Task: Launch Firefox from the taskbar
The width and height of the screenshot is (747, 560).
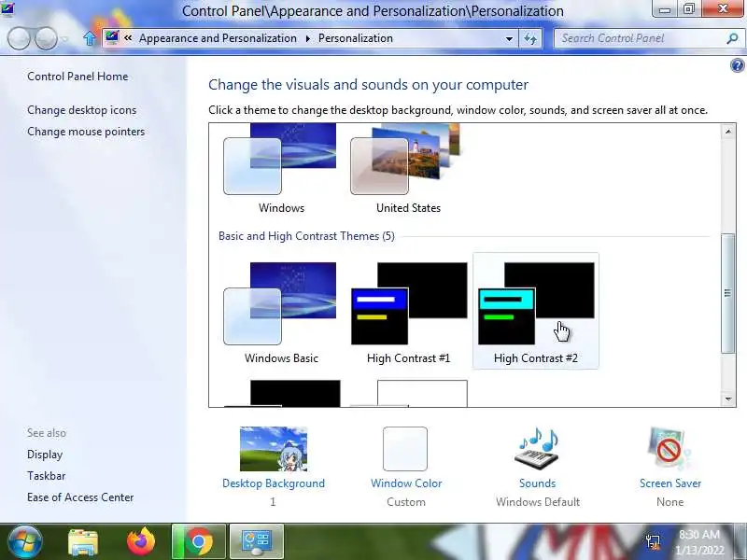Action: click(141, 541)
